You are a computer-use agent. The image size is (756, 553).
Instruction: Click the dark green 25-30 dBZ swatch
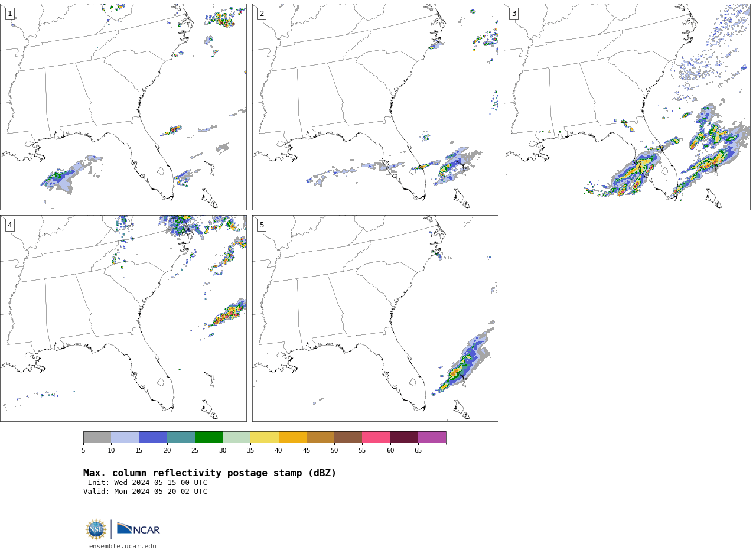pyautogui.click(x=208, y=437)
